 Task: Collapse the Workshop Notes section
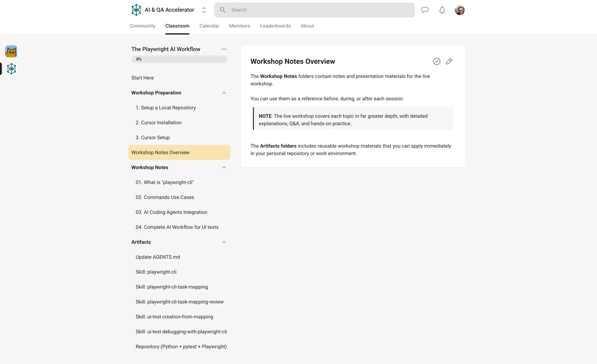[x=224, y=167]
